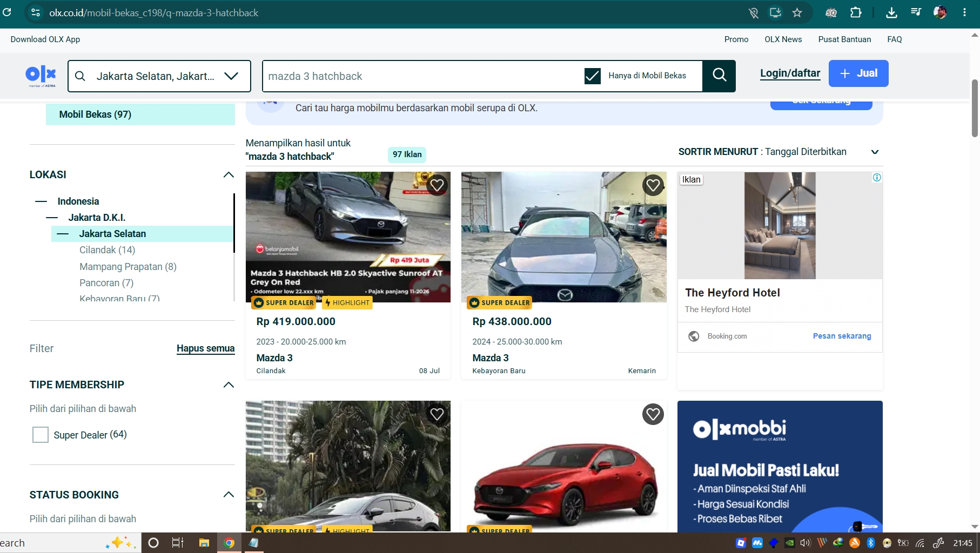Open the Windows Task View icon
The height and width of the screenshot is (553, 980).
pos(178,543)
